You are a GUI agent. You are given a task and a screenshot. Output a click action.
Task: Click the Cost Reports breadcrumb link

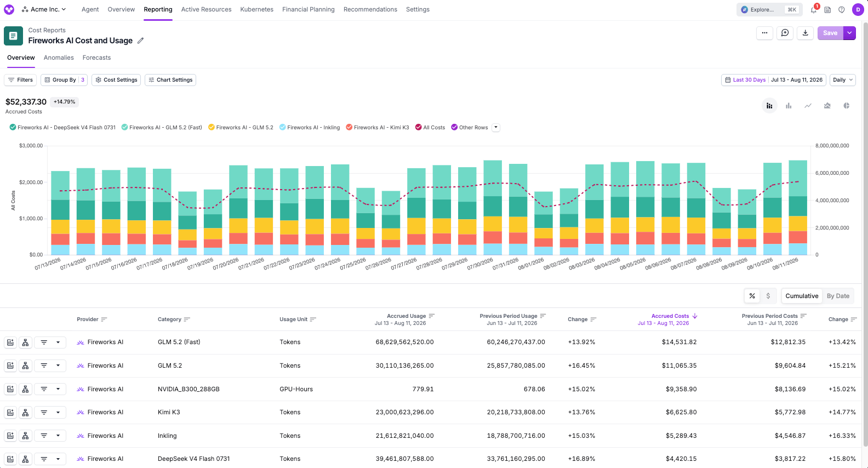[47, 30]
